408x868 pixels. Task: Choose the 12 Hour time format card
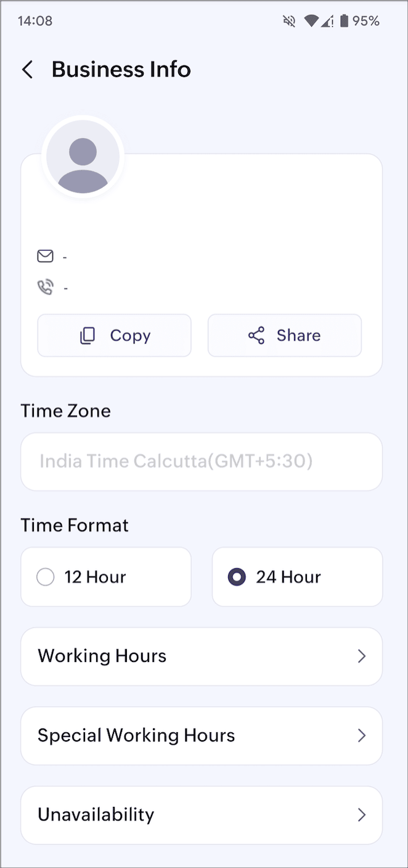[106, 577]
